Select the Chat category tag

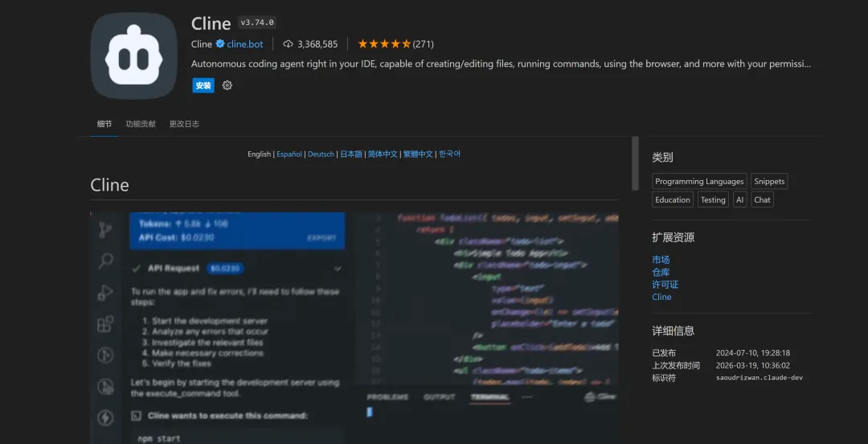(x=762, y=199)
